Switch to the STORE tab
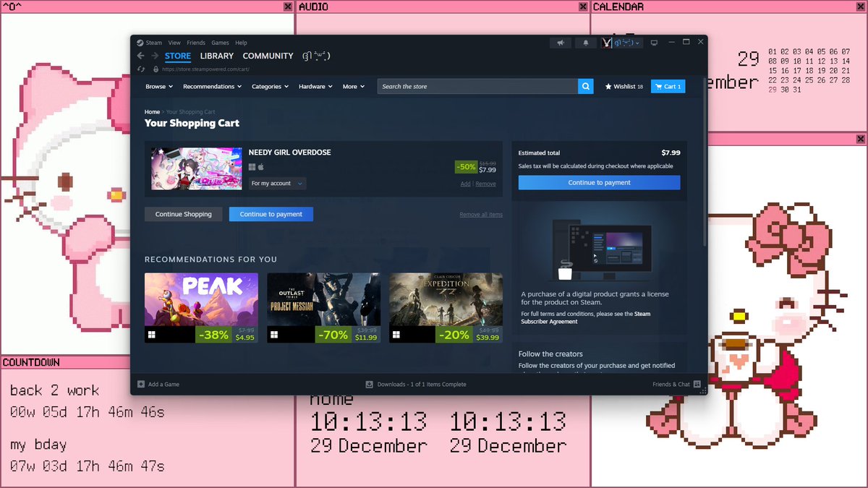868x488 pixels. (178, 56)
